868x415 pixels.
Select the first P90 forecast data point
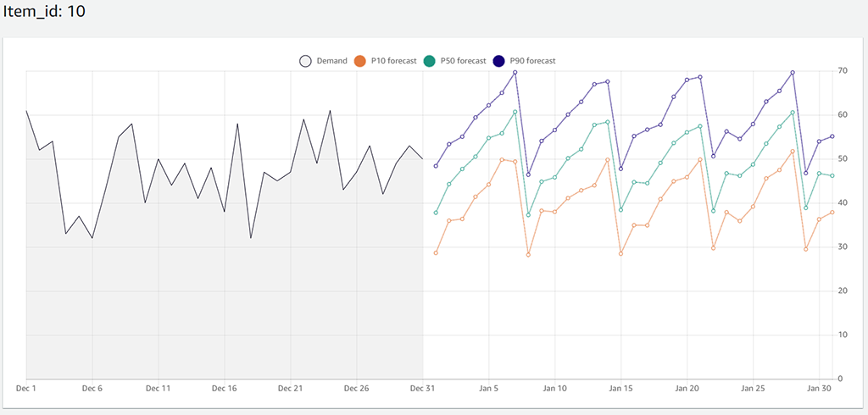(436, 166)
